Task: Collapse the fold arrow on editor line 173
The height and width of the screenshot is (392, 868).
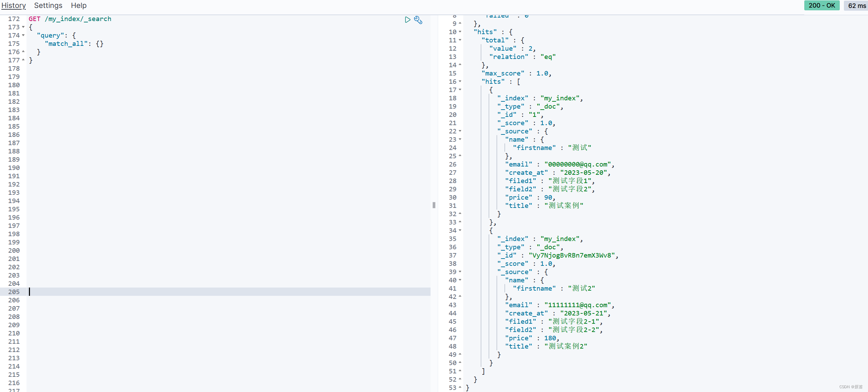Action: (23, 27)
